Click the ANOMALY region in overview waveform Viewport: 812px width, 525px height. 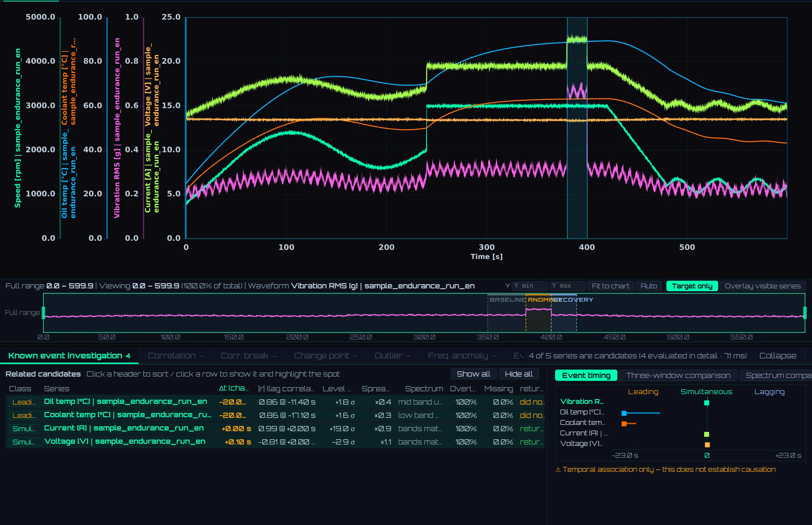(538, 313)
